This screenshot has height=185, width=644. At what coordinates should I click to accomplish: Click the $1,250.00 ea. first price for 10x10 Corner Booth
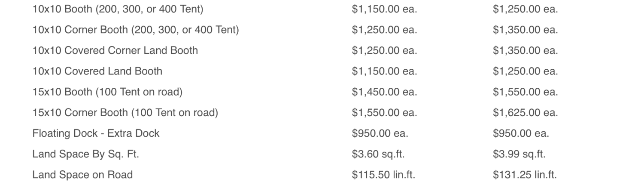pyautogui.click(x=384, y=30)
